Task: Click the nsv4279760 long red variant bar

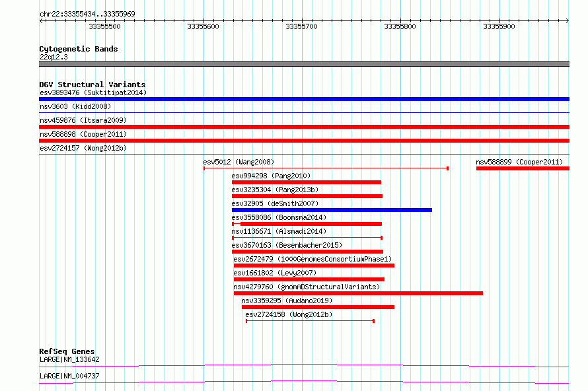Action: (x=358, y=293)
